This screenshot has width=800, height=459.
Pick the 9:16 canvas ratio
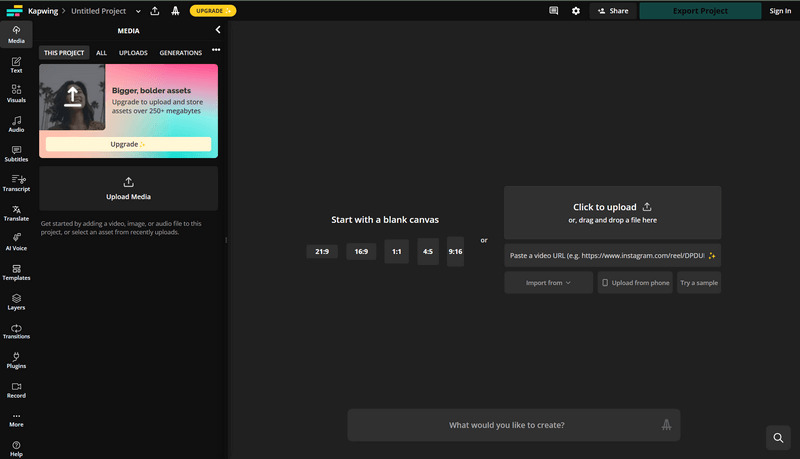click(456, 252)
